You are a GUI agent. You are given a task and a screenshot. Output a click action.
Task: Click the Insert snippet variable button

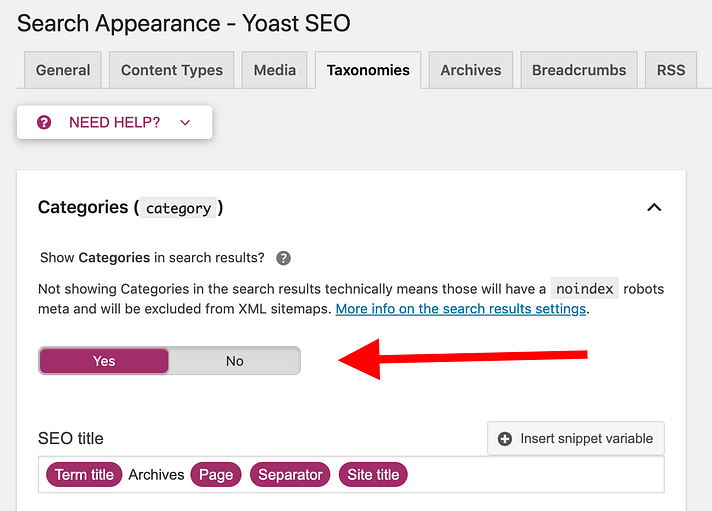[x=576, y=438]
